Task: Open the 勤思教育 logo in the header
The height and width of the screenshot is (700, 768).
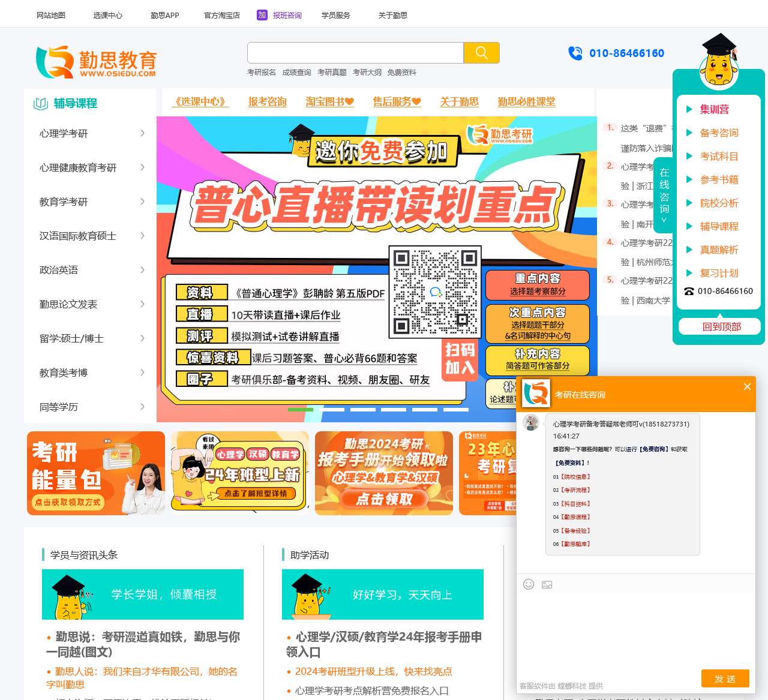Action: click(x=96, y=62)
